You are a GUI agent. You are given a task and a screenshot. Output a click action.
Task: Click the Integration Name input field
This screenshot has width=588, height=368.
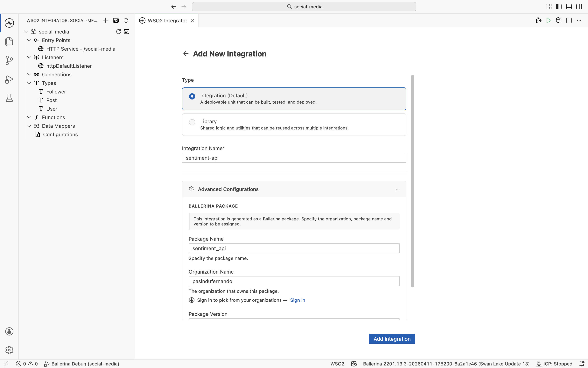294,158
